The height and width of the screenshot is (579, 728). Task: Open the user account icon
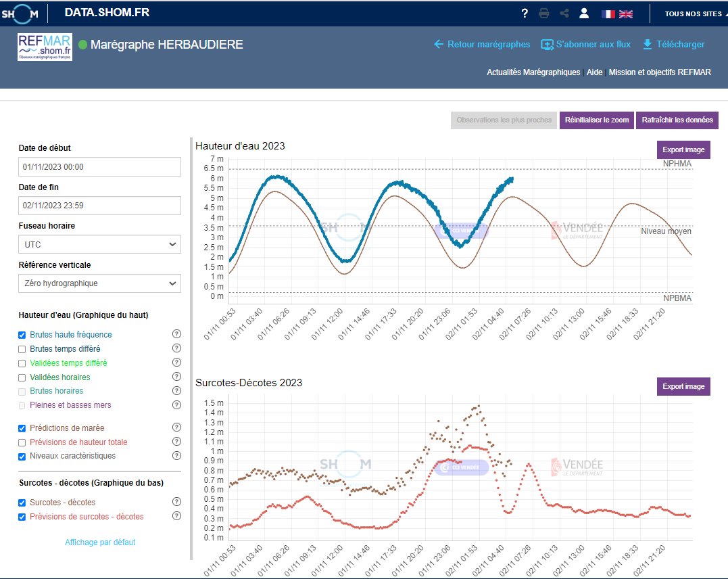pyautogui.click(x=584, y=14)
